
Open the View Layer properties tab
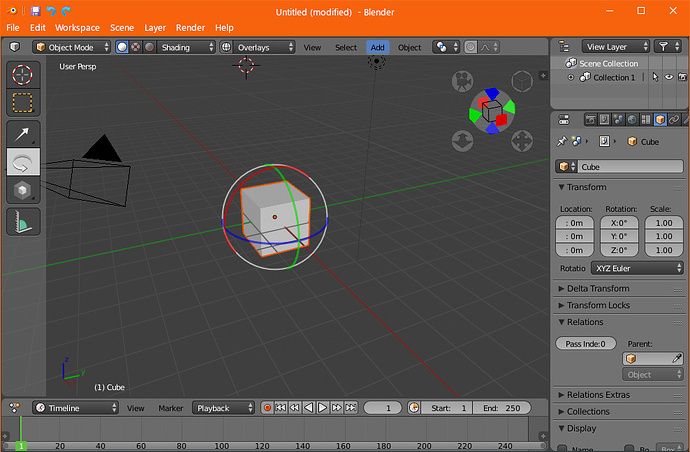pyautogui.click(x=605, y=119)
